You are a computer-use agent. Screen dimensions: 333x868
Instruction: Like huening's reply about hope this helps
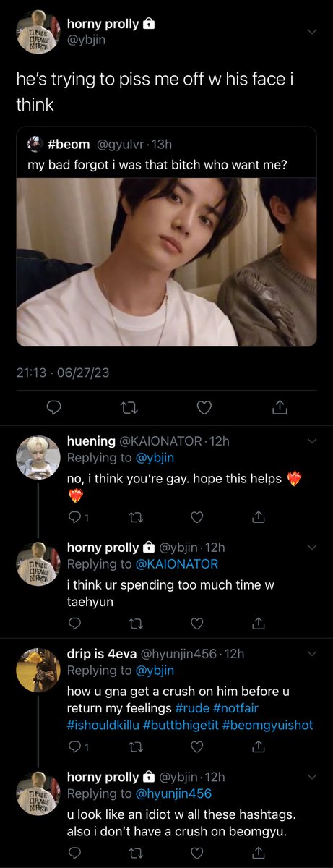196,518
